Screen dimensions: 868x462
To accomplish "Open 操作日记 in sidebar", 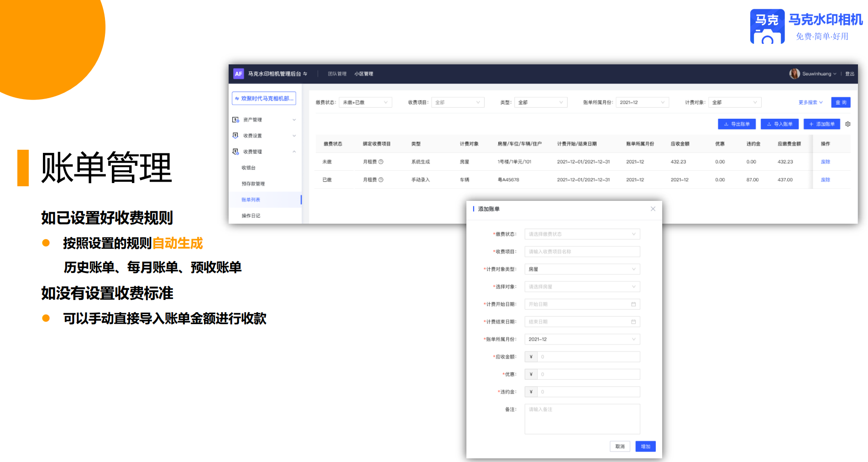I will [251, 215].
